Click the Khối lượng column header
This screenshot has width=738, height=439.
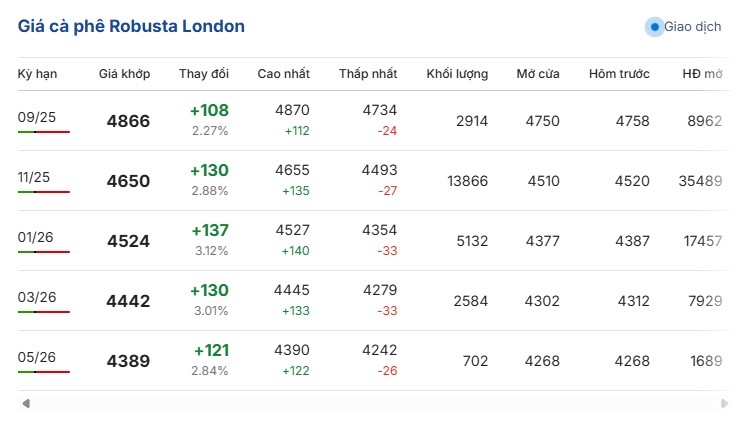click(x=457, y=74)
